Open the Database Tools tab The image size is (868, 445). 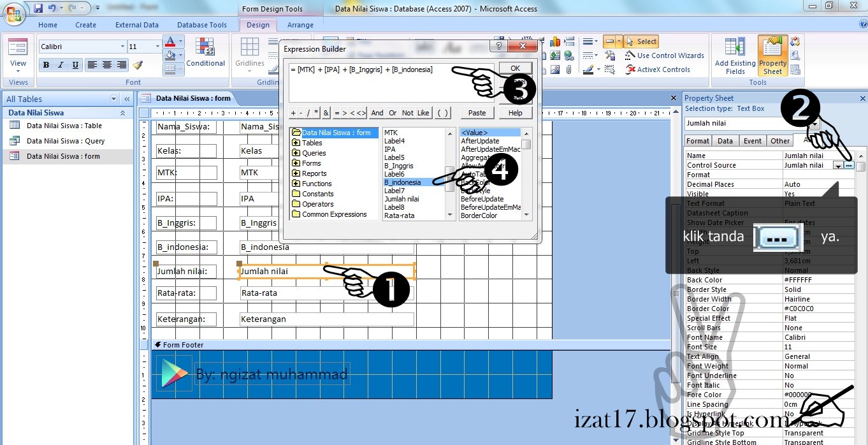(201, 25)
